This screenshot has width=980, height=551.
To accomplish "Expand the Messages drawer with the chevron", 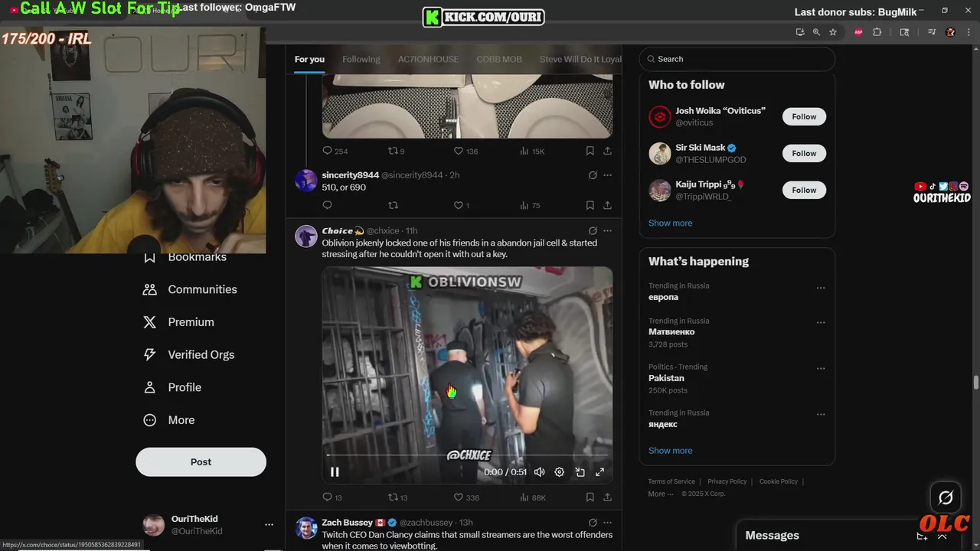I will [942, 536].
